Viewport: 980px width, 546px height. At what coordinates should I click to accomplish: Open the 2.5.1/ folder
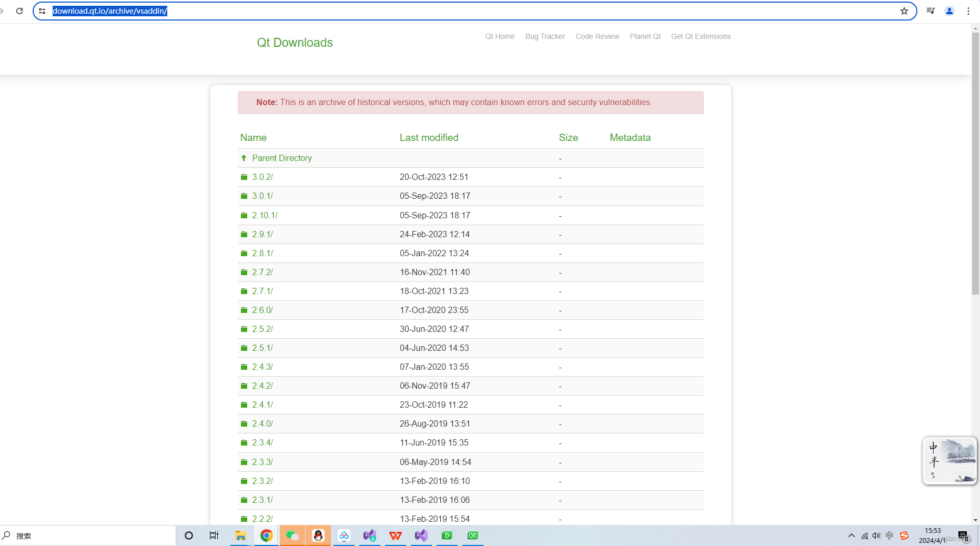click(x=262, y=348)
